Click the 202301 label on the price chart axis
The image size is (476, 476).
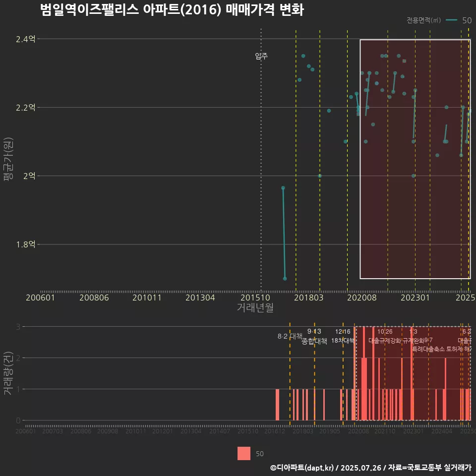pyautogui.click(x=416, y=297)
